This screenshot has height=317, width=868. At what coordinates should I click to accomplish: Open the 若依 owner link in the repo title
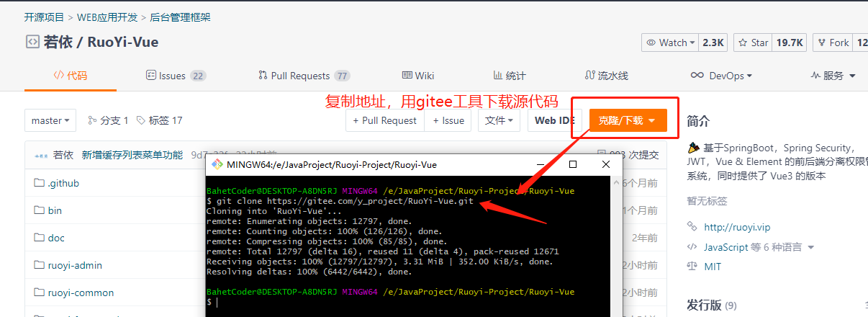coord(58,42)
